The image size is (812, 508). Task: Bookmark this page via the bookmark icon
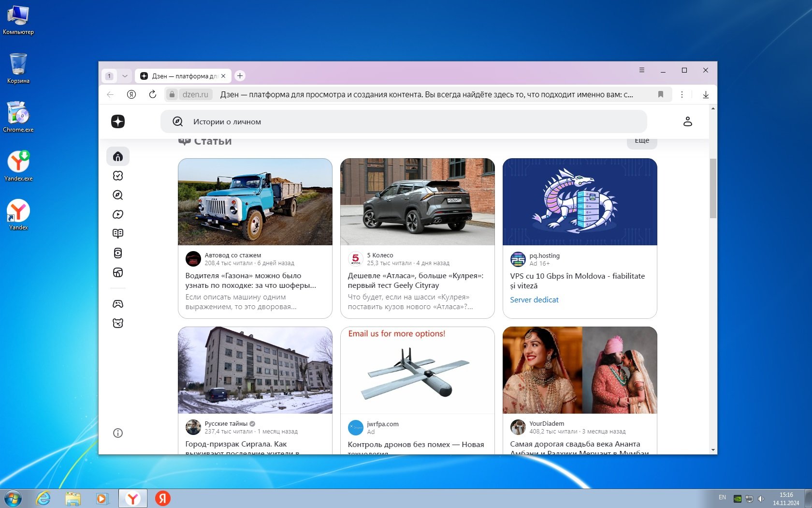click(661, 95)
